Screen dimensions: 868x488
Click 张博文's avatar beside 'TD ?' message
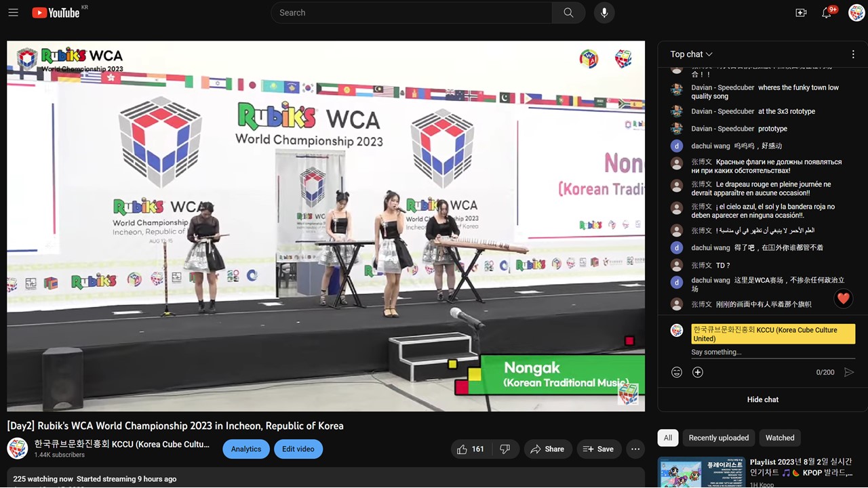(x=676, y=265)
